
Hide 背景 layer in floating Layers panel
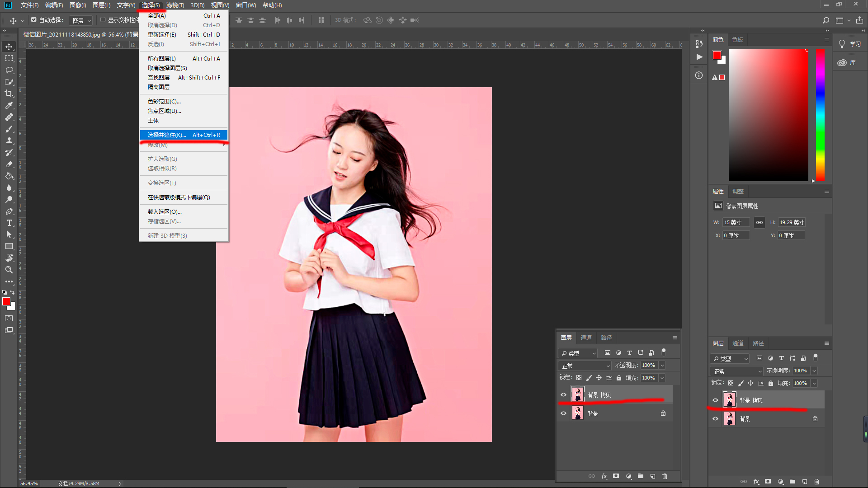point(563,413)
